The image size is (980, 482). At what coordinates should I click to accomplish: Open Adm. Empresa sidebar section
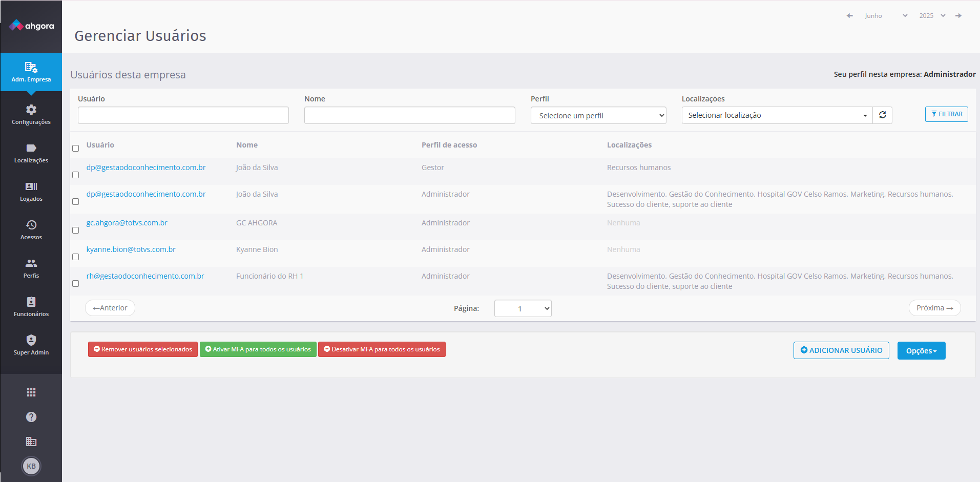click(x=31, y=72)
